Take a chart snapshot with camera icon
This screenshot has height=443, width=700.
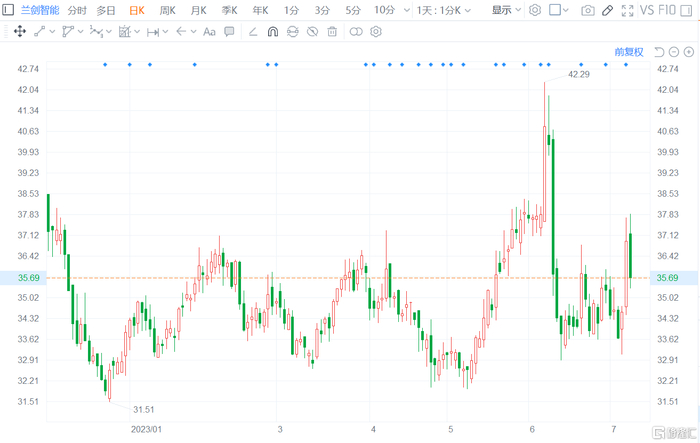point(588,10)
